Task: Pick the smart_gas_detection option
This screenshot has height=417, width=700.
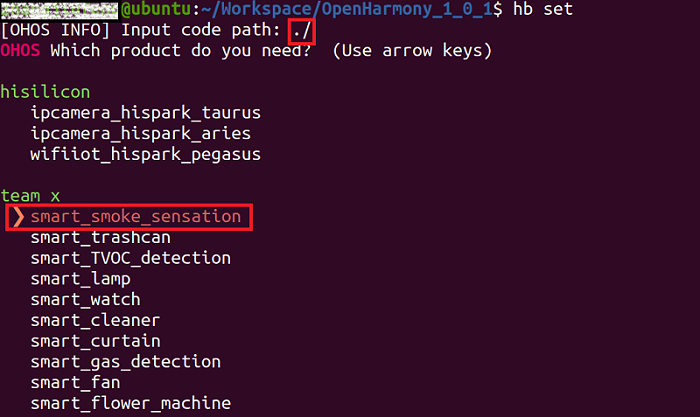Action: tap(125, 362)
